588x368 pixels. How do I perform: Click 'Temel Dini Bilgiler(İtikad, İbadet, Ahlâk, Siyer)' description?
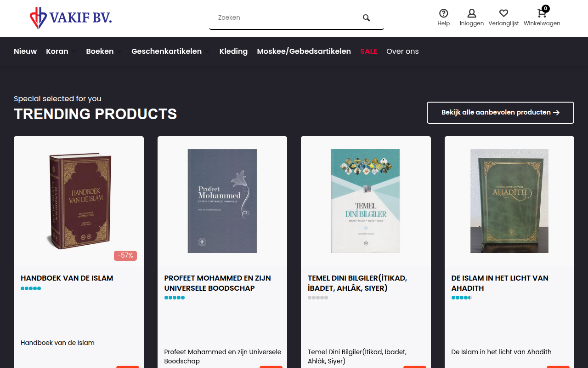pyautogui.click(x=357, y=356)
